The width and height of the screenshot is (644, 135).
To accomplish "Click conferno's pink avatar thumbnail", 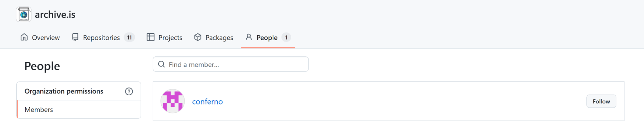I will pos(172,101).
